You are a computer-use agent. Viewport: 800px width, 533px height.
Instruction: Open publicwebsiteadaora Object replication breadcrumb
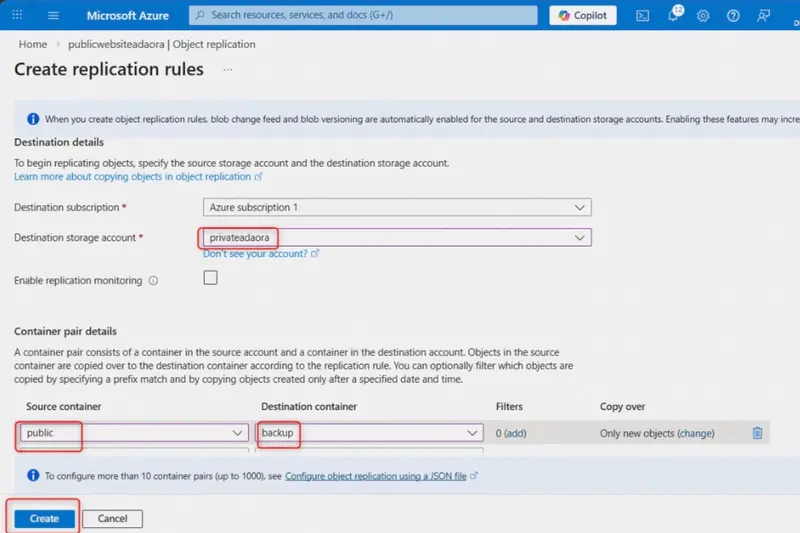tap(162, 44)
